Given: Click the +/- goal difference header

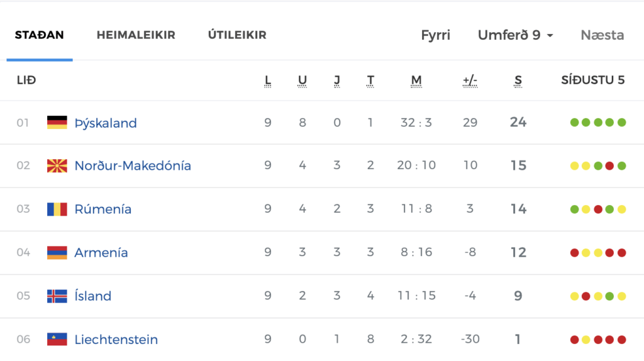Looking at the screenshot, I should pos(470,81).
